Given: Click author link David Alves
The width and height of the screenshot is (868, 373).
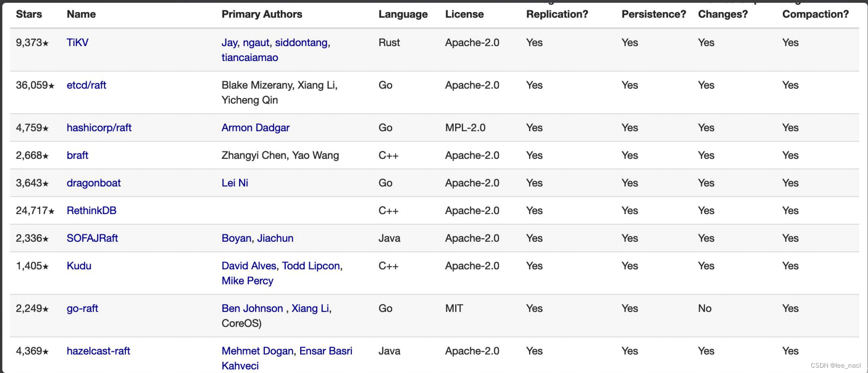Looking at the screenshot, I should (249, 266).
